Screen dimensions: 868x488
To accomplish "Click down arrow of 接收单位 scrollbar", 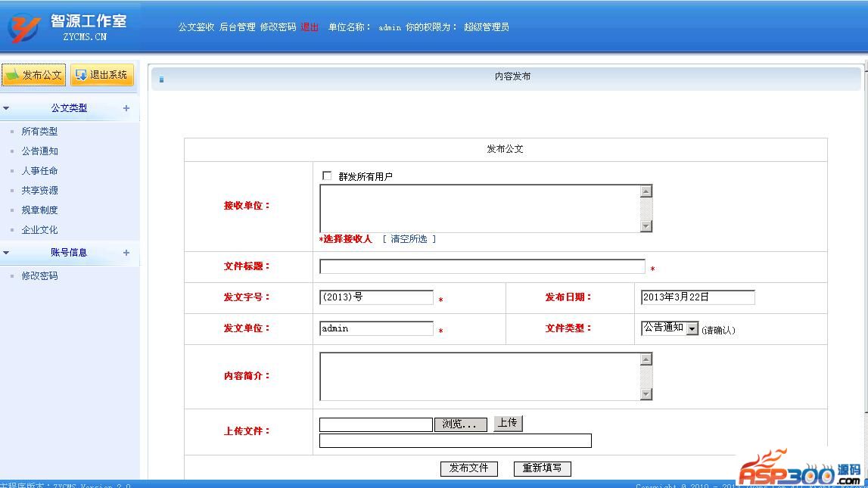I will (646, 225).
